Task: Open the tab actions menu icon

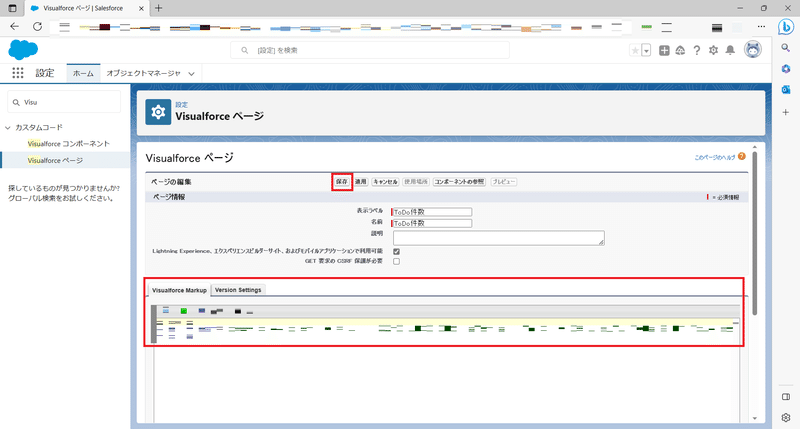Action: click(x=13, y=8)
